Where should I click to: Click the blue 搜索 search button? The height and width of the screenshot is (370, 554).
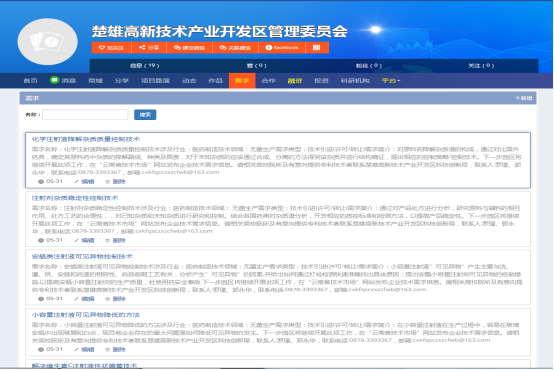pyautogui.click(x=145, y=114)
